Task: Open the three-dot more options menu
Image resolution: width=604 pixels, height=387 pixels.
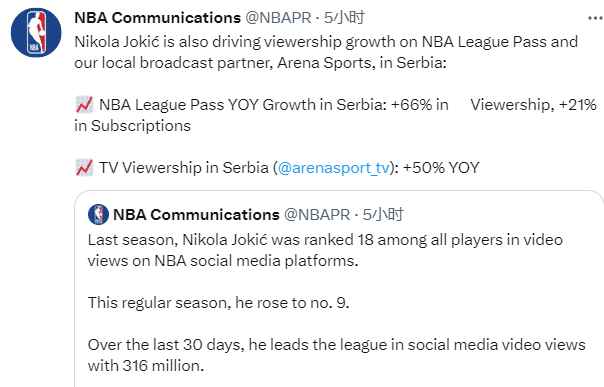Action: 595,18
